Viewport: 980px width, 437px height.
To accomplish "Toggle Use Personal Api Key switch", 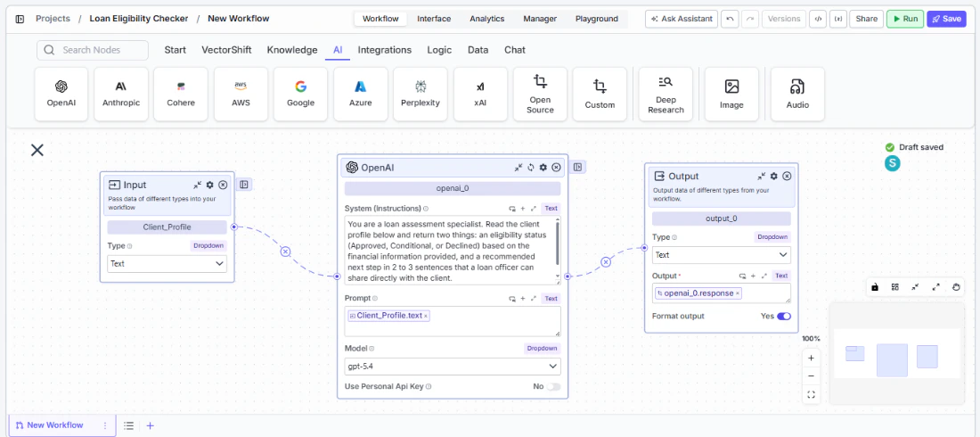I will tap(553, 387).
